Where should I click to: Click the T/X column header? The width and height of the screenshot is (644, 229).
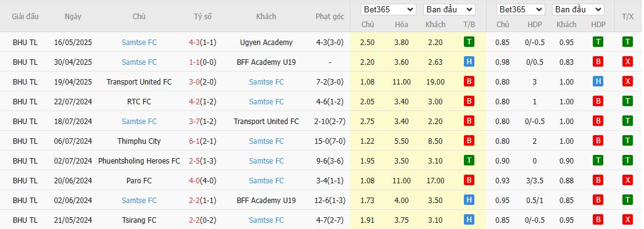627,17
